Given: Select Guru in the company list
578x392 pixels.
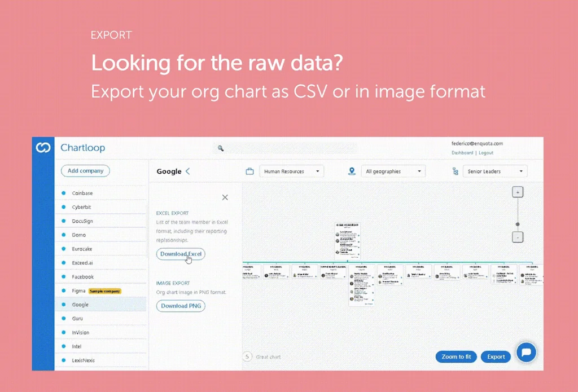Looking at the screenshot, I should point(100,318).
